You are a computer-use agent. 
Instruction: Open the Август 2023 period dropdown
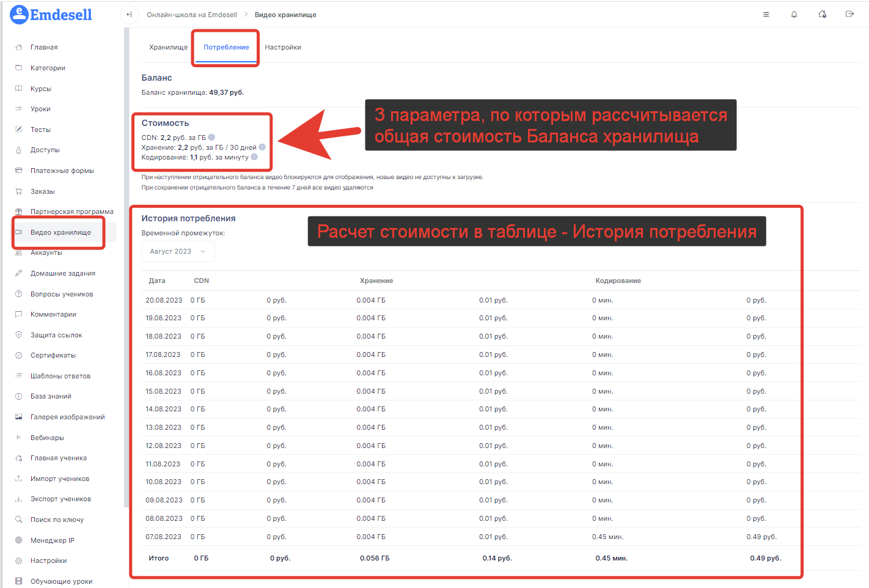[178, 251]
